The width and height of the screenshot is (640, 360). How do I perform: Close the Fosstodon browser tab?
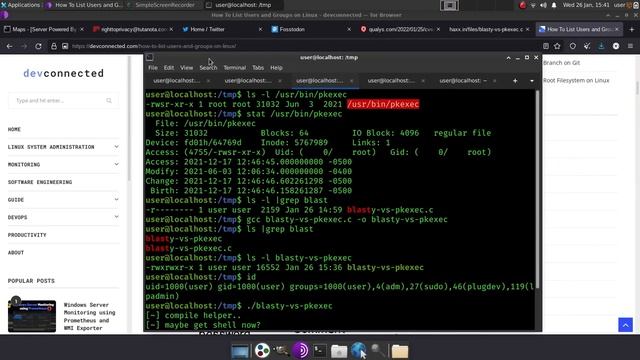click(349, 29)
